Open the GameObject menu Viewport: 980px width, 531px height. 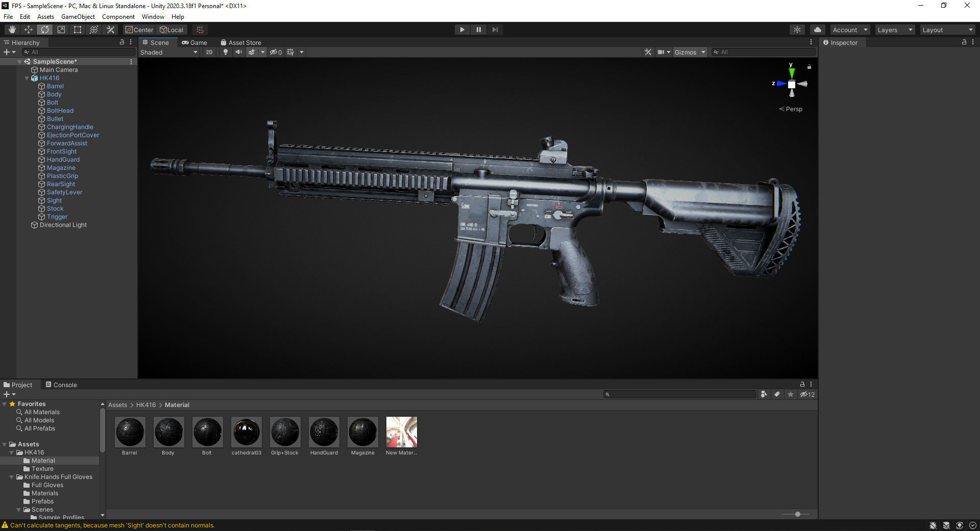[x=78, y=16]
